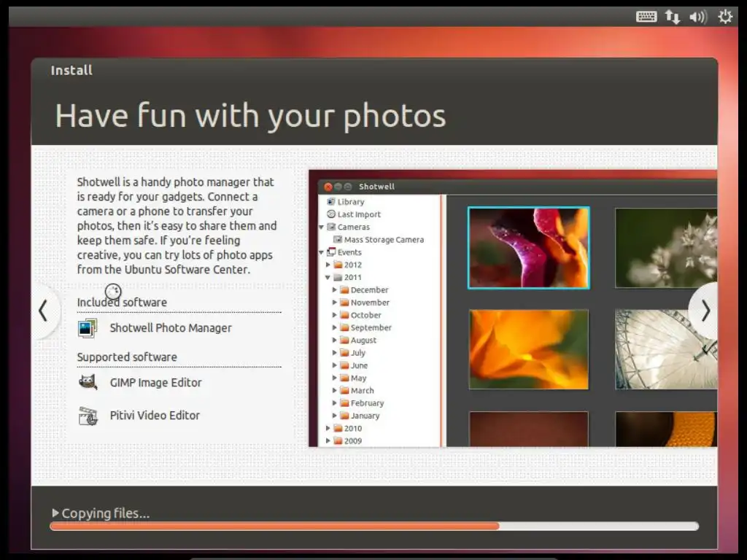Image resolution: width=747 pixels, height=560 pixels.
Task: Select Library in Shotwell sidebar
Action: (x=351, y=202)
